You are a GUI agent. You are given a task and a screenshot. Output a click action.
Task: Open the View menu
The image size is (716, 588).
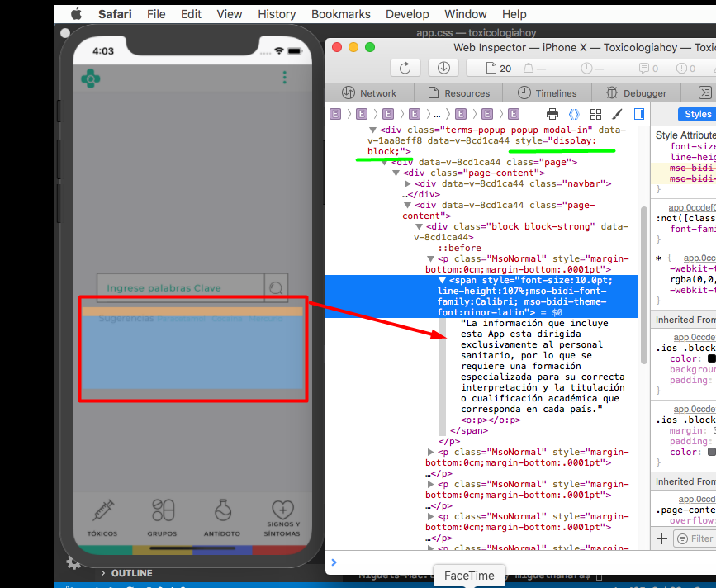tap(230, 14)
